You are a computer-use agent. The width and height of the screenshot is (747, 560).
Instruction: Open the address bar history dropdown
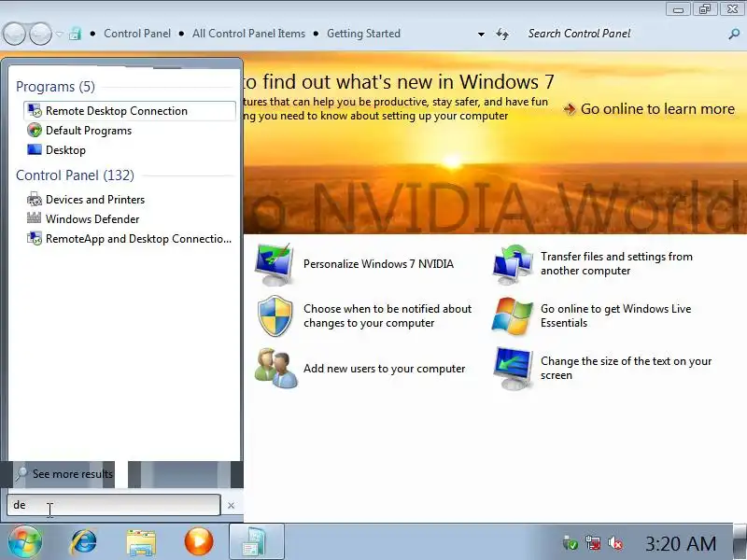pos(481,35)
